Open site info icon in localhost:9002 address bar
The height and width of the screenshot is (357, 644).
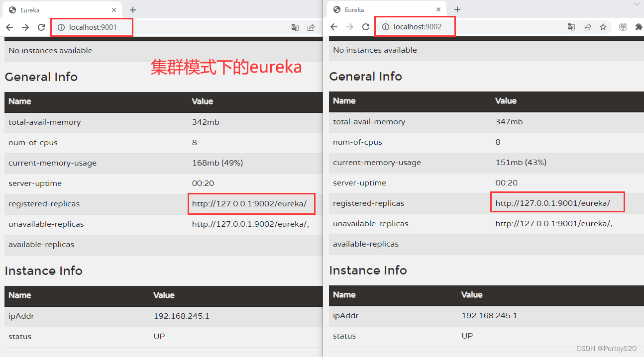(386, 27)
